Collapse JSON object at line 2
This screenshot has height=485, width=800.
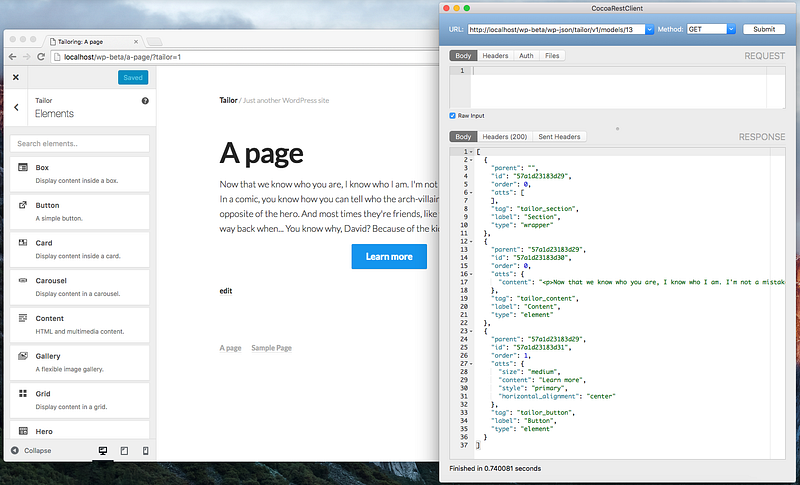(471, 160)
